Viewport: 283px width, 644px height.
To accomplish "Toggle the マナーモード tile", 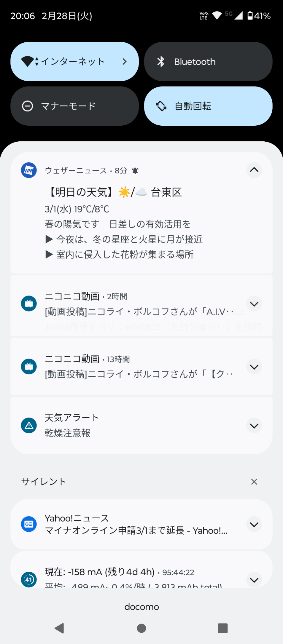I will pyautogui.click(x=74, y=106).
